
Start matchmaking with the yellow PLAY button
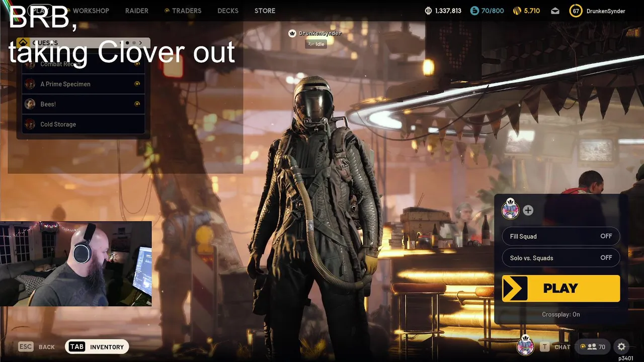tap(561, 288)
